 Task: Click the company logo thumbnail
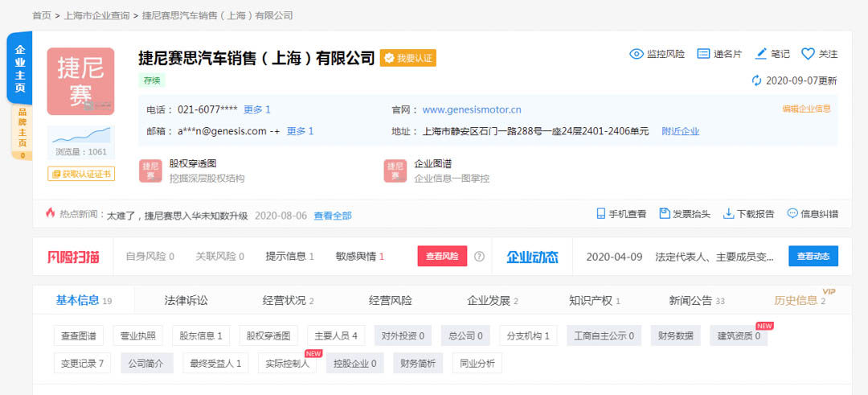[80, 81]
